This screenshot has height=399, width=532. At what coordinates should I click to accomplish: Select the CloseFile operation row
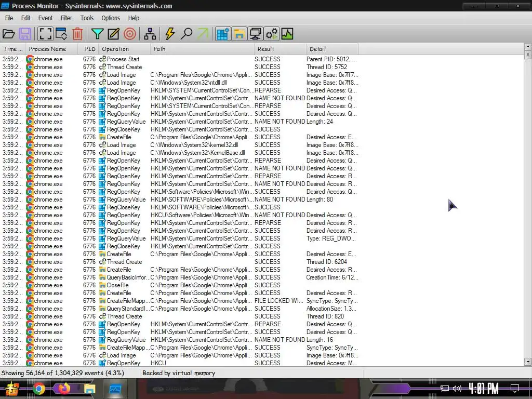tap(179, 285)
